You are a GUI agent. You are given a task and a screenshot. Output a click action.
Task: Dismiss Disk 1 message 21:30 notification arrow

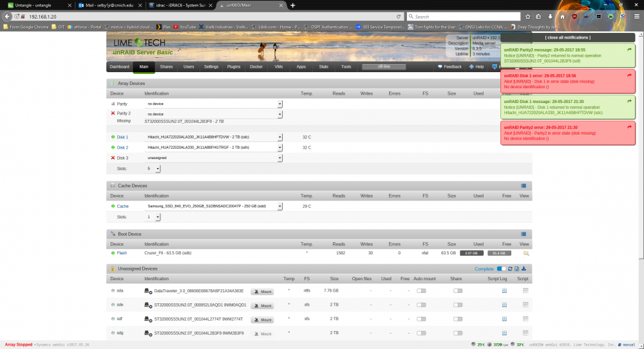pos(629,101)
